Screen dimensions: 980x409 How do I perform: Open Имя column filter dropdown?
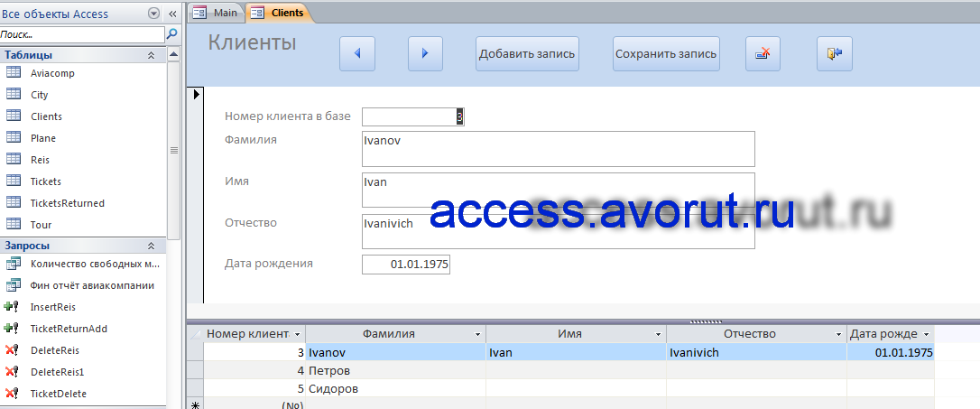coord(659,335)
